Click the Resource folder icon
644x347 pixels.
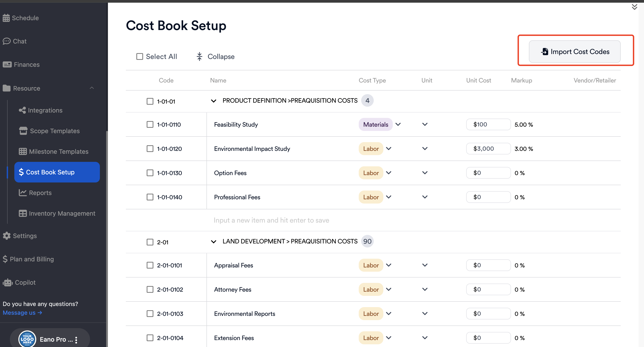click(x=7, y=88)
